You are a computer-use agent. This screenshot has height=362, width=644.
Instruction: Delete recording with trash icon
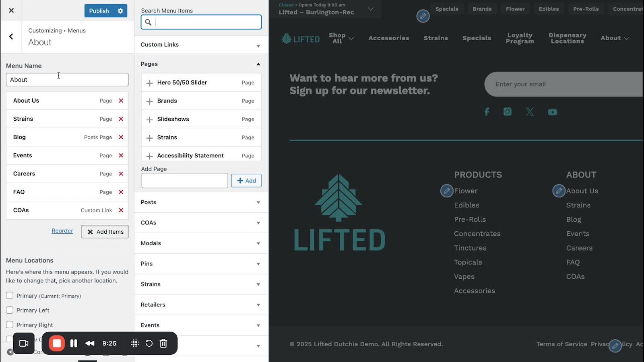pos(163,343)
